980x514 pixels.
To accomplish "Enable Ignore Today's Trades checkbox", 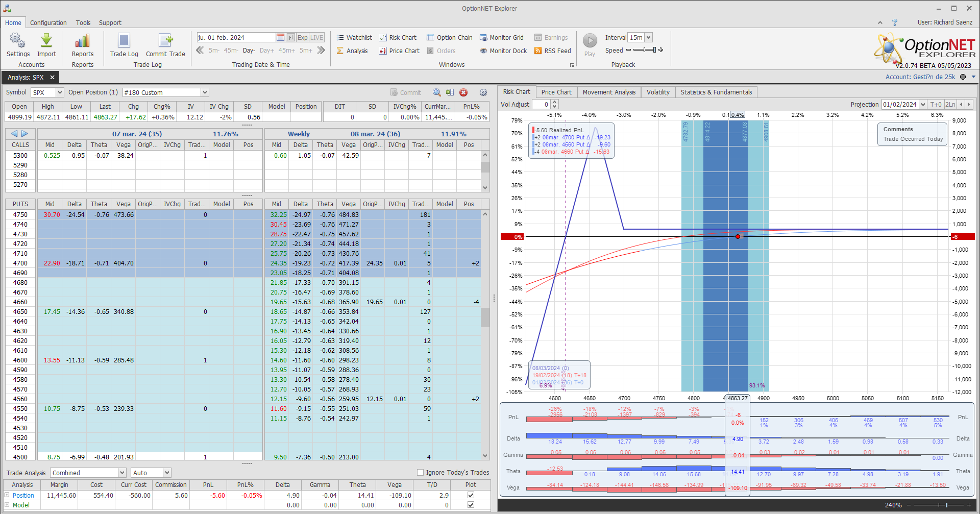I will (421, 473).
